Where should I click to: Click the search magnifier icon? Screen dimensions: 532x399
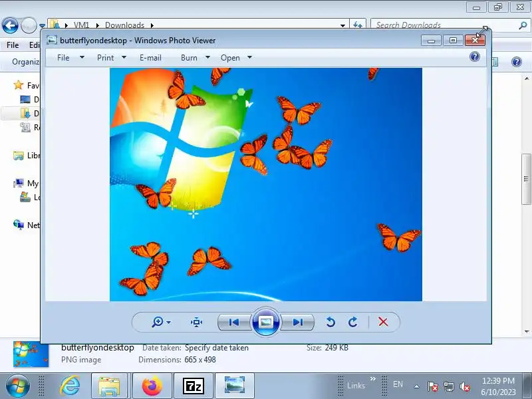pos(523,25)
